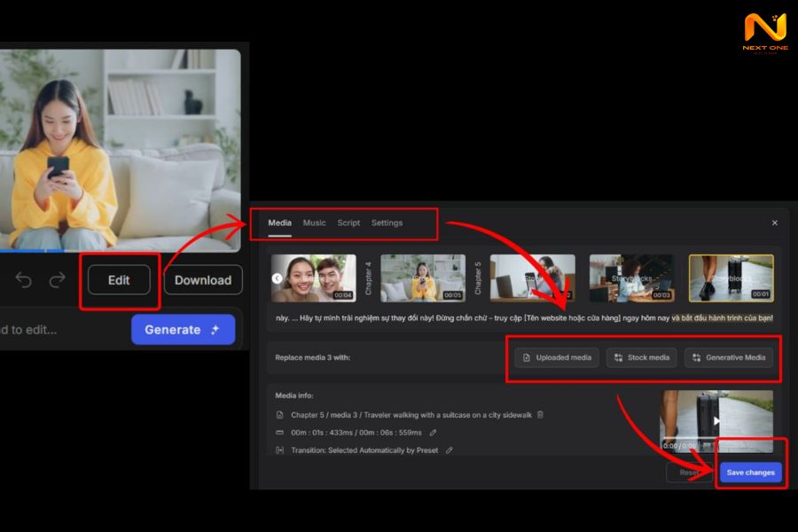Open the Media tab
Screen dimensions: 798x532
click(280, 223)
